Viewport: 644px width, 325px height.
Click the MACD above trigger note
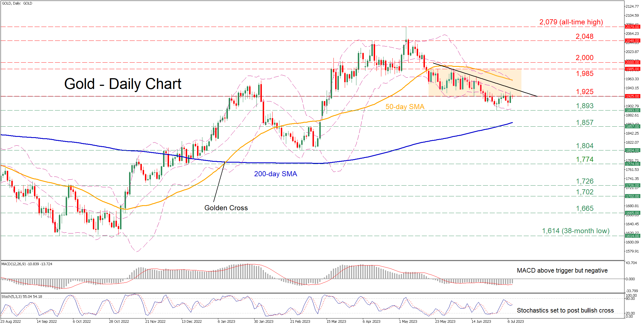coord(562,271)
